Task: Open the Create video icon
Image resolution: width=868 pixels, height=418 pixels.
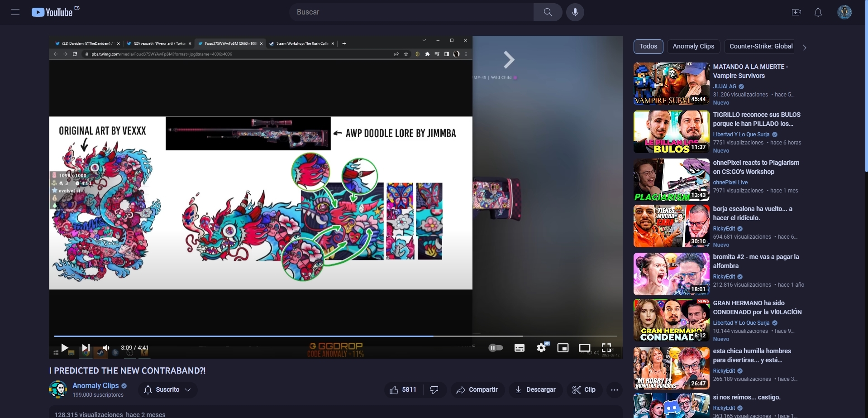Action: tap(796, 12)
